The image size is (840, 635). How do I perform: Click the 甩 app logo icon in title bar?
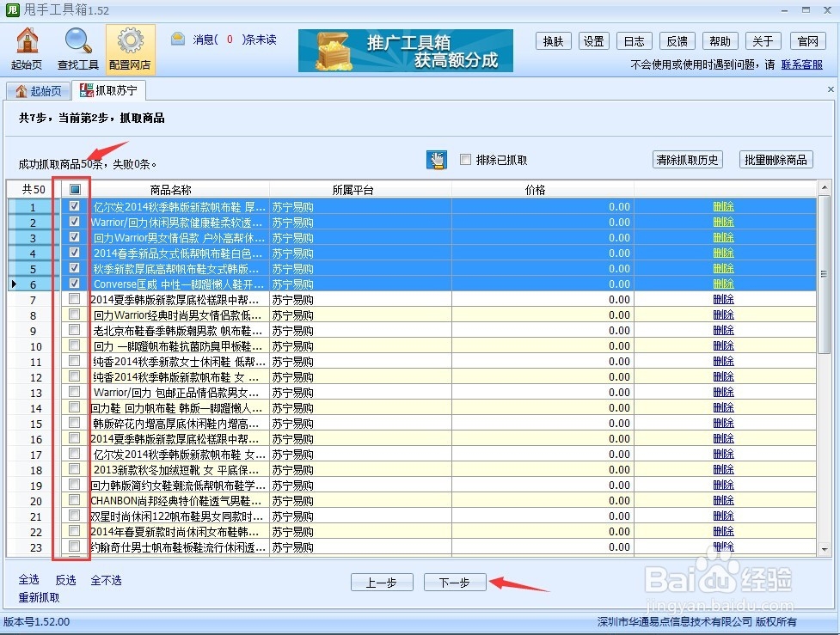(x=12, y=9)
